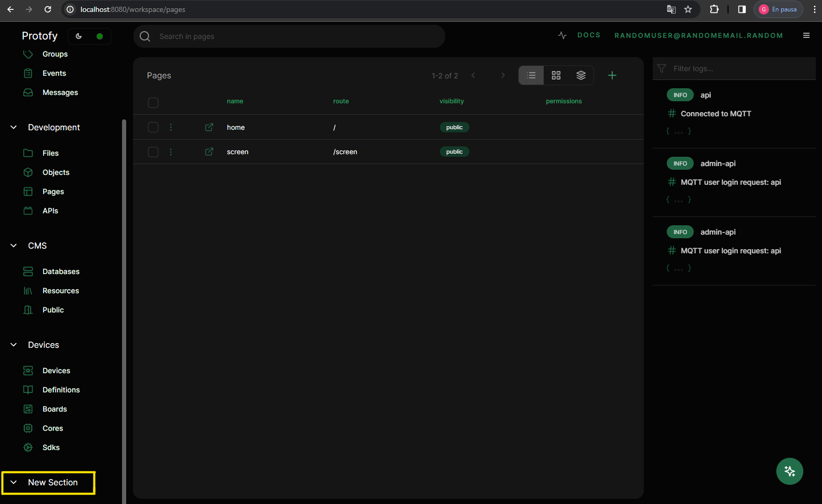Expand Connected to MQTT log details

point(679,131)
